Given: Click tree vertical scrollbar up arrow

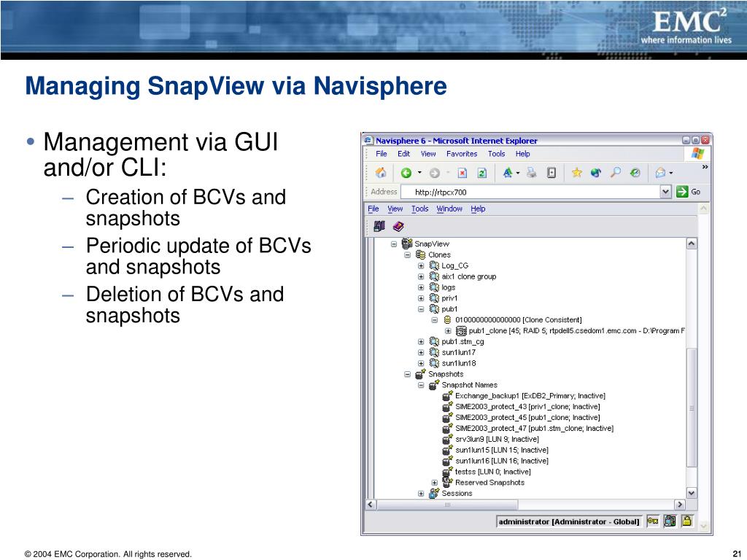Looking at the screenshot, I should (x=692, y=244).
